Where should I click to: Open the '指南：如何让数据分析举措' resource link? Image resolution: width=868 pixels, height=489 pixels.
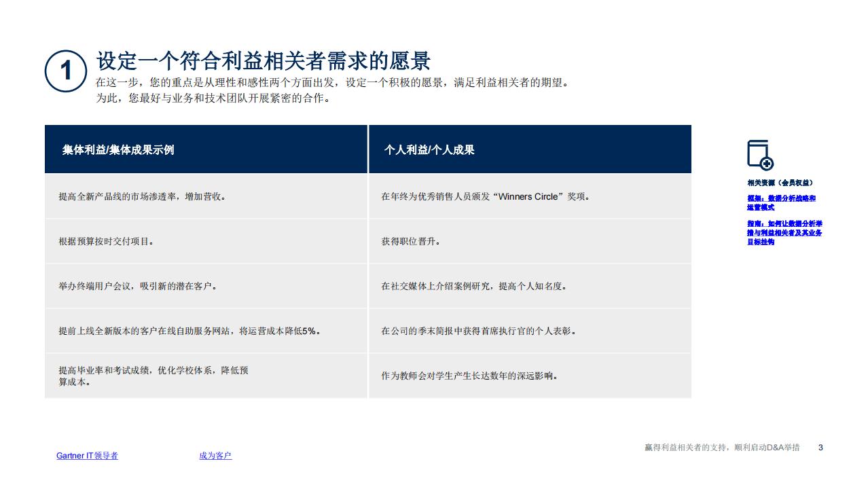(784, 232)
